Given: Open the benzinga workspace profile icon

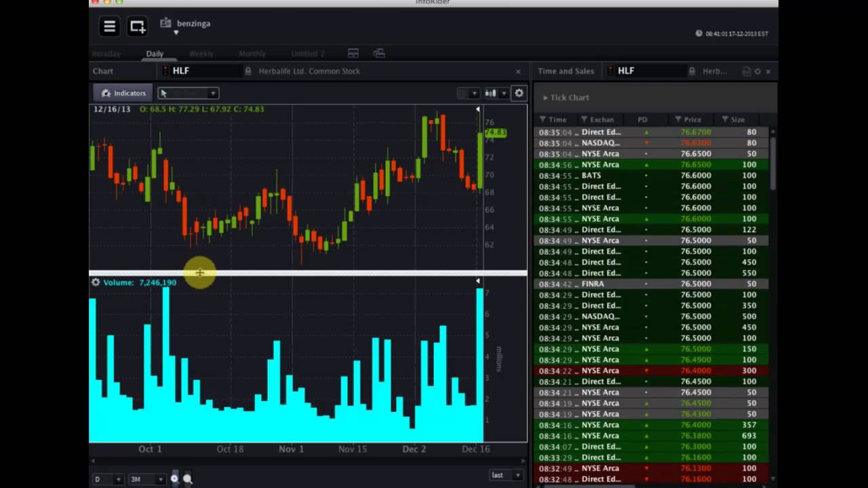Looking at the screenshot, I should pos(165,23).
